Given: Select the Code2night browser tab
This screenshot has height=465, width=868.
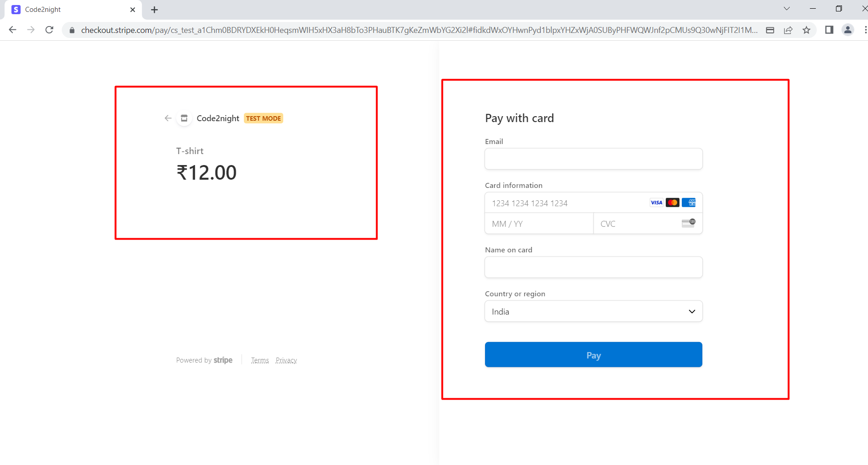Looking at the screenshot, I should [x=73, y=10].
